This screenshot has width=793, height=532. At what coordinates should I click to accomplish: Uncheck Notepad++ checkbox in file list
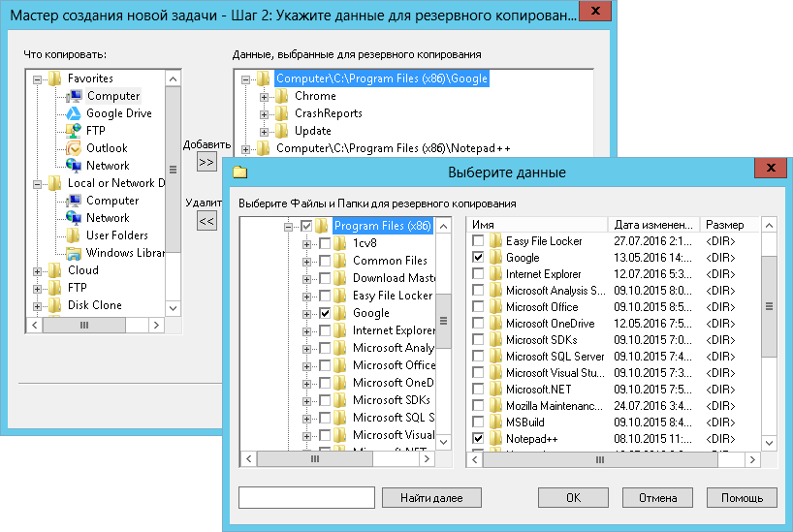[x=478, y=438]
